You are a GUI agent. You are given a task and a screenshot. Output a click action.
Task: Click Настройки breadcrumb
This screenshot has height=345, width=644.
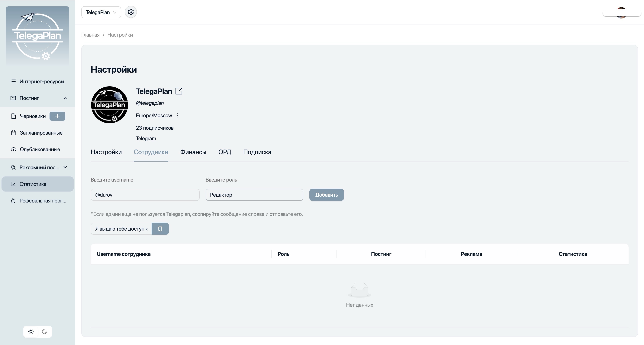120,35
